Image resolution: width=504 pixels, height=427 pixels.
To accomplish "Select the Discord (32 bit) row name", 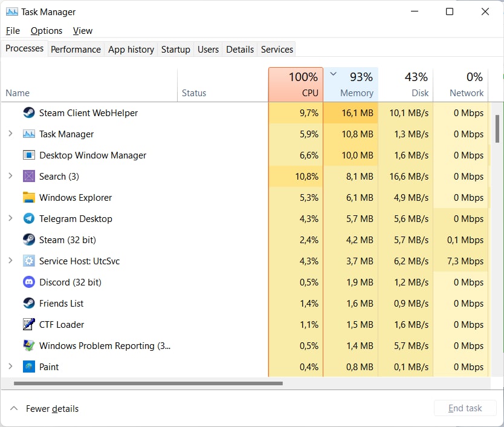I will [70, 282].
